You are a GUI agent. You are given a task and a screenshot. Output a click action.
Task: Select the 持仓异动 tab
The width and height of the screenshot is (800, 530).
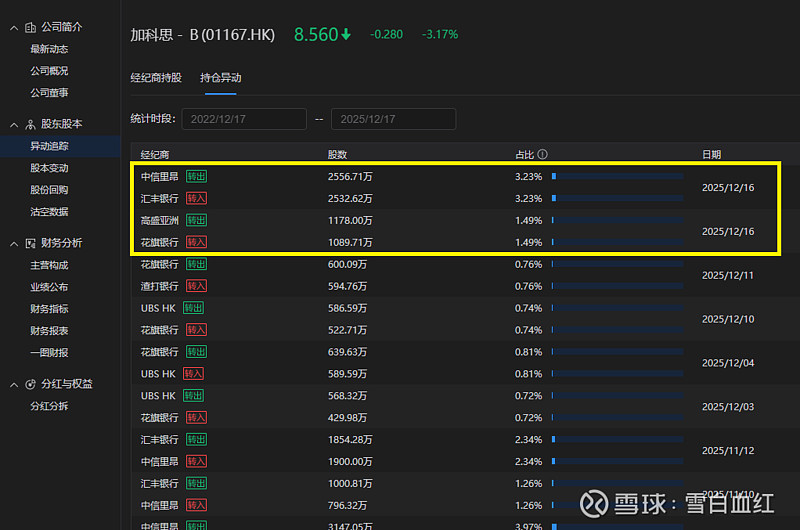tap(220, 77)
